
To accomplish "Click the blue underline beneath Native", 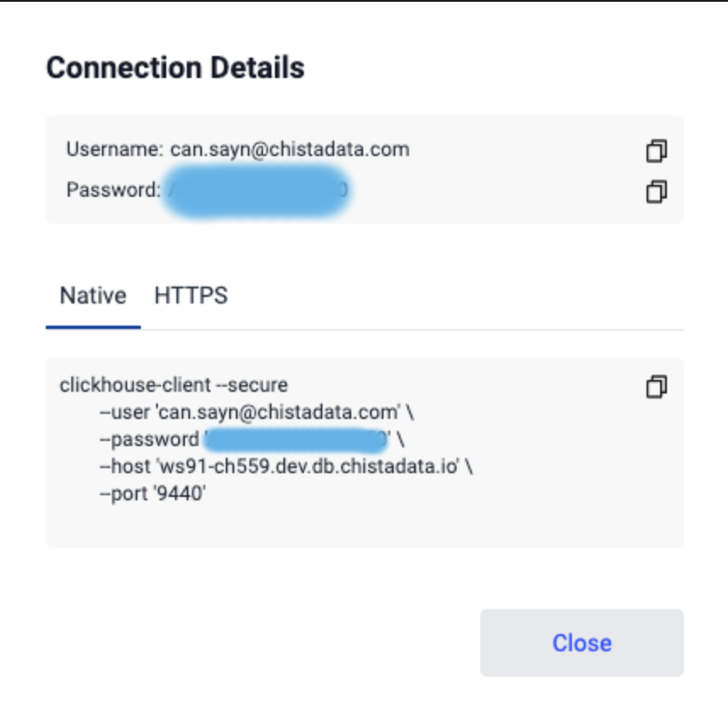I will click(x=92, y=327).
